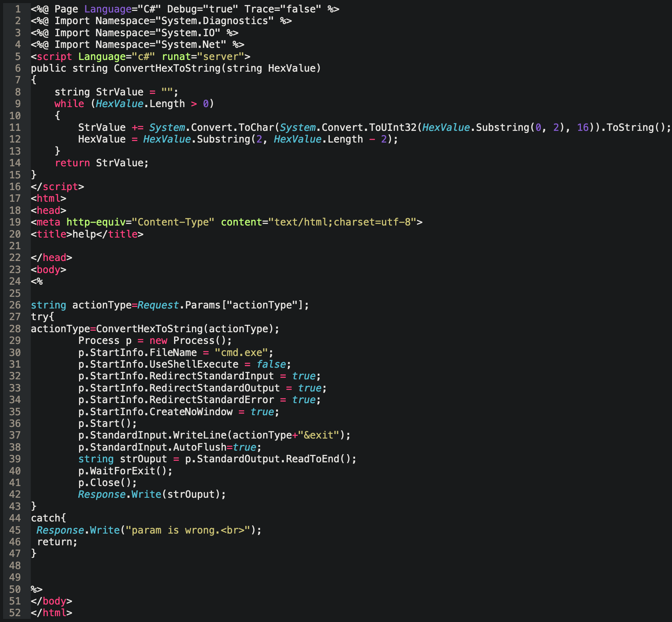
Task: Click the word "help" inside the title
Action: (84, 234)
